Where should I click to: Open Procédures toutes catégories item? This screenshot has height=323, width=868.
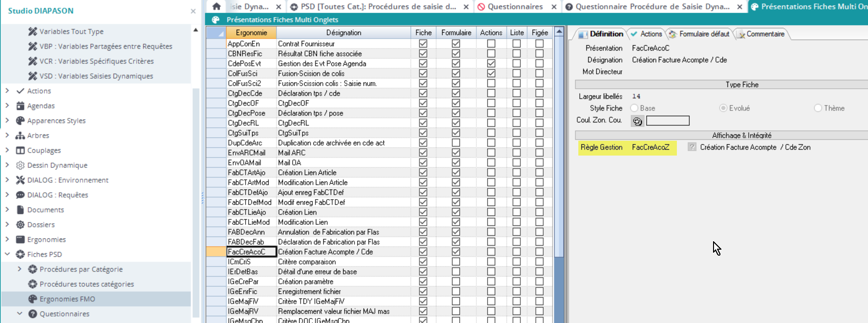87,284
